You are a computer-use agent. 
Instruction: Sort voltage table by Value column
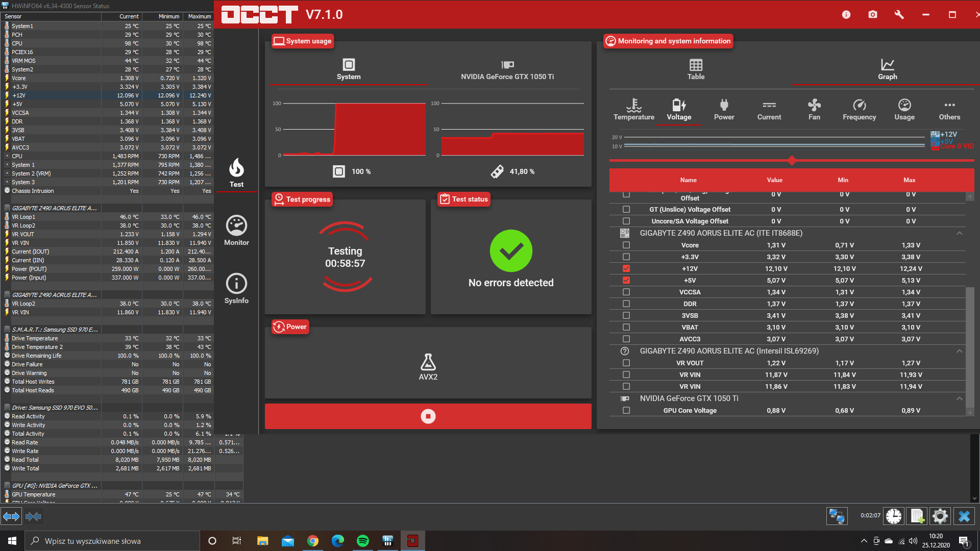(x=774, y=180)
